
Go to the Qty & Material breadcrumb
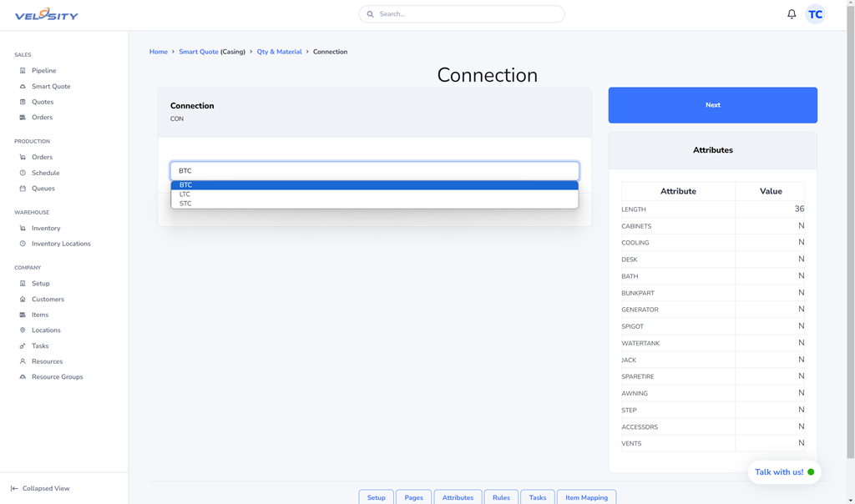pos(279,52)
